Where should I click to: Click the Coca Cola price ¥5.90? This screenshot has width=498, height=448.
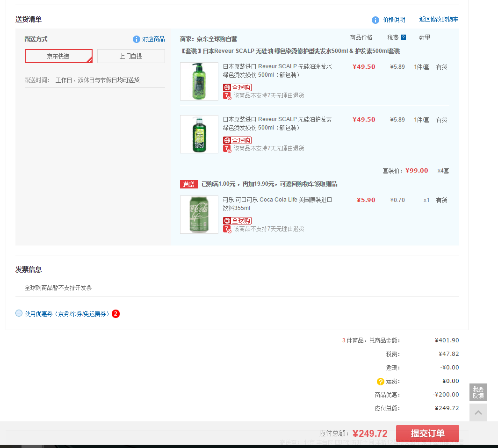(x=366, y=200)
